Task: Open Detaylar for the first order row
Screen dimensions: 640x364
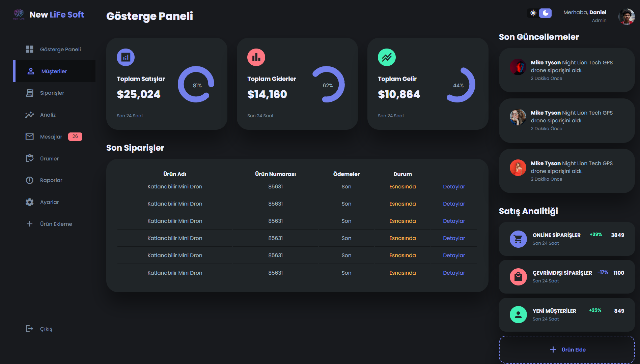Action: click(x=454, y=186)
